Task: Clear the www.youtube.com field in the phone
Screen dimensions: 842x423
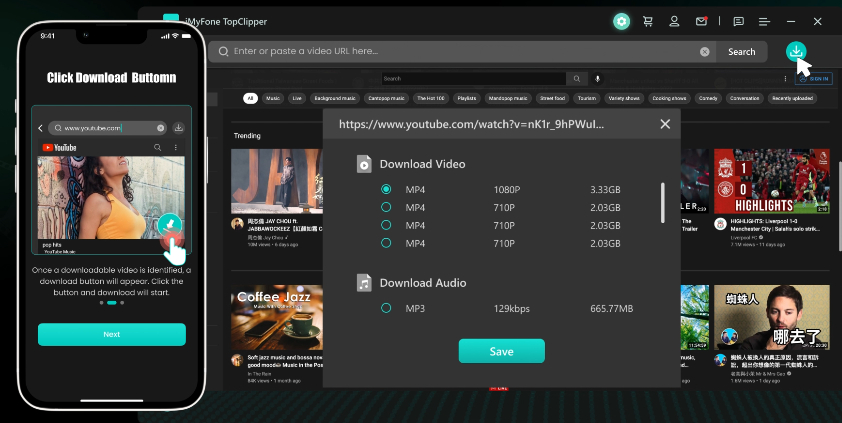Action: (161, 128)
